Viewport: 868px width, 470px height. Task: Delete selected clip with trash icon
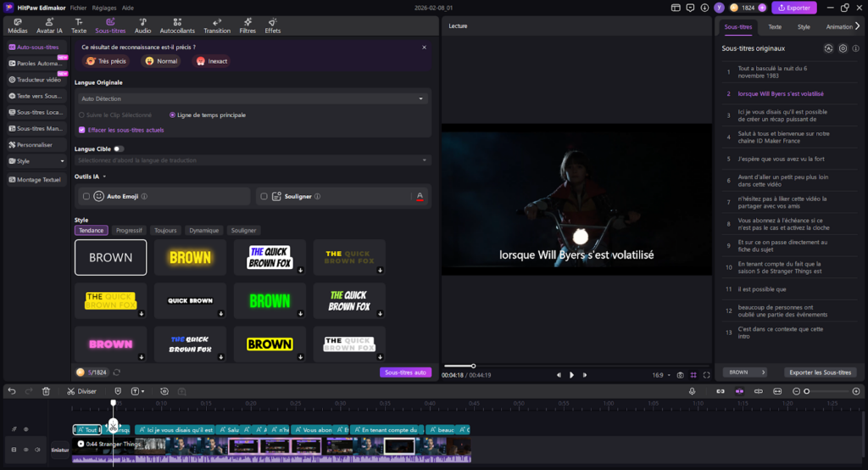47,391
